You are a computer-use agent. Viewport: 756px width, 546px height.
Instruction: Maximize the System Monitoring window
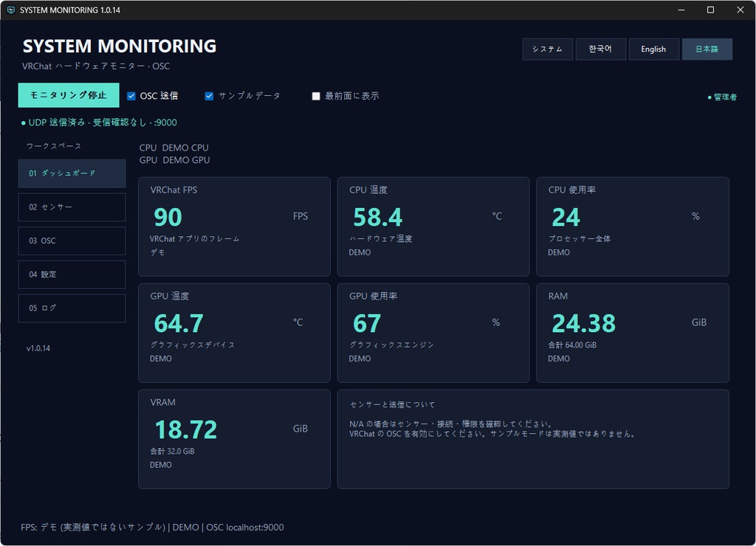pos(710,10)
